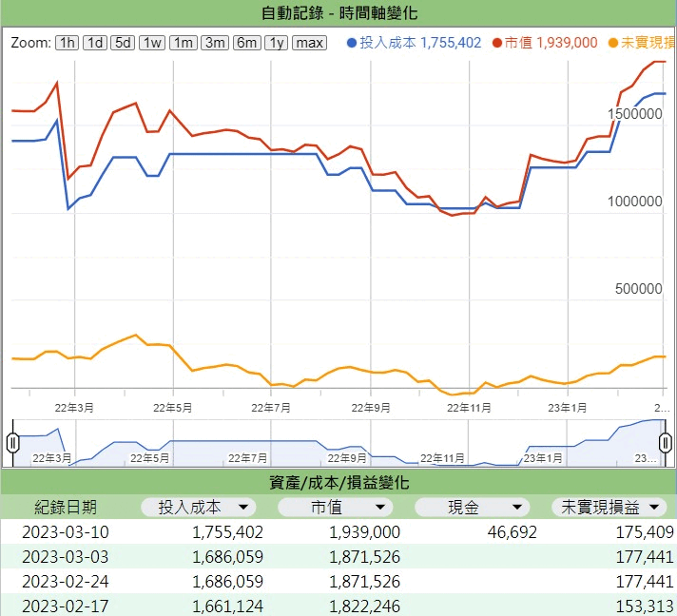Switch zoom to 1w
The height and width of the screenshot is (616, 677).
[152, 43]
